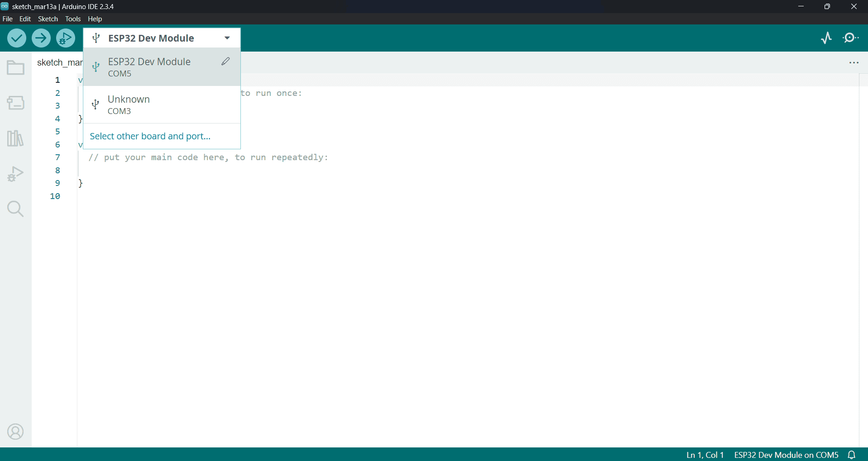Click line number 1 in the gutter
Viewport: 868px width, 461px height.
(58, 80)
